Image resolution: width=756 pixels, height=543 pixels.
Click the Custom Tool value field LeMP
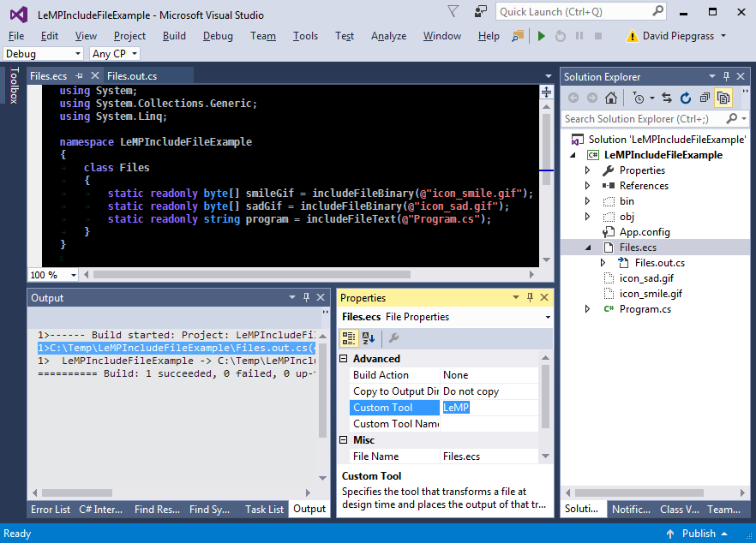[489, 408]
